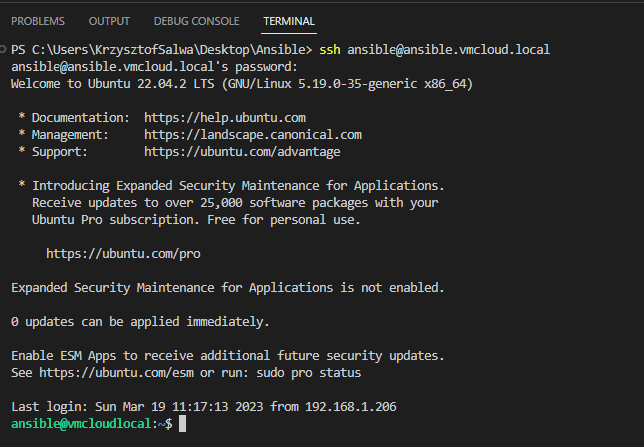Activate the TERMINAL tab
644x447 pixels.
289,21
